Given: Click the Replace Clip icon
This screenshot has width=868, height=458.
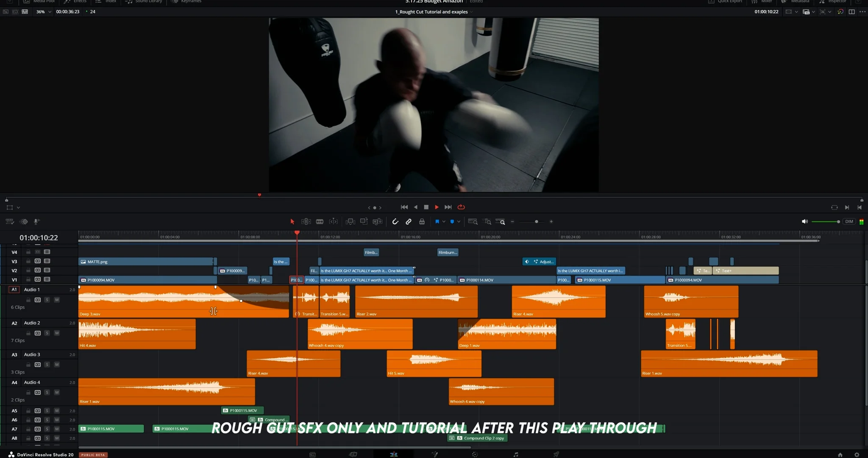Looking at the screenshot, I should tap(377, 221).
